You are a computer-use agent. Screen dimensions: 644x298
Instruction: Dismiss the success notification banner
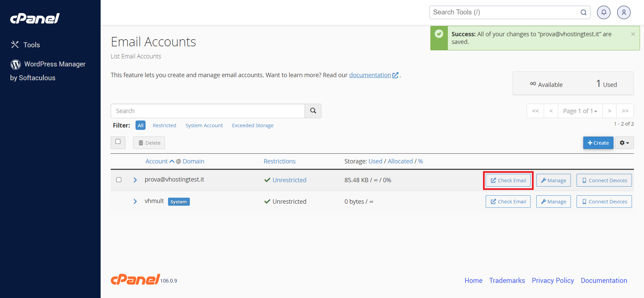pos(633,34)
